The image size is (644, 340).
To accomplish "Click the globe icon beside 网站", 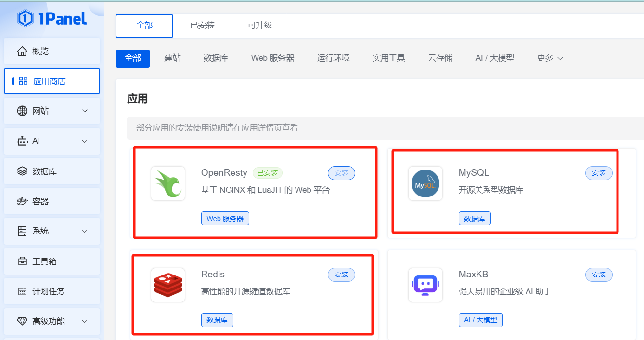I will [x=22, y=111].
